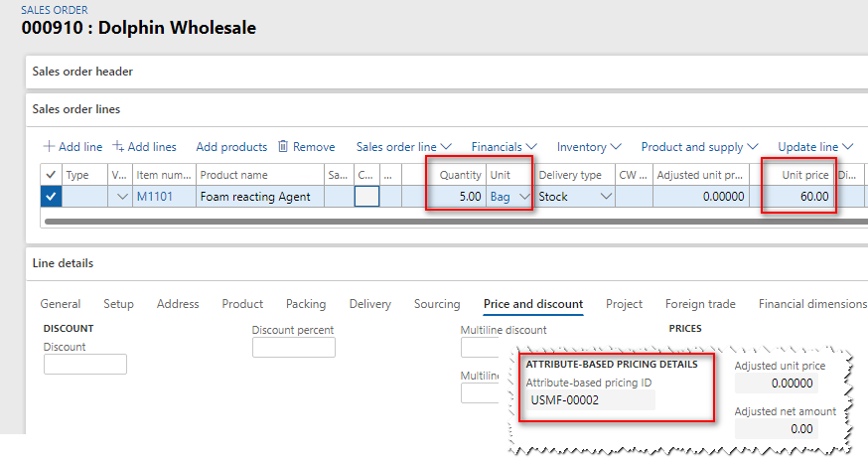
Task: Click the Discount input field
Action: (85, 365)
